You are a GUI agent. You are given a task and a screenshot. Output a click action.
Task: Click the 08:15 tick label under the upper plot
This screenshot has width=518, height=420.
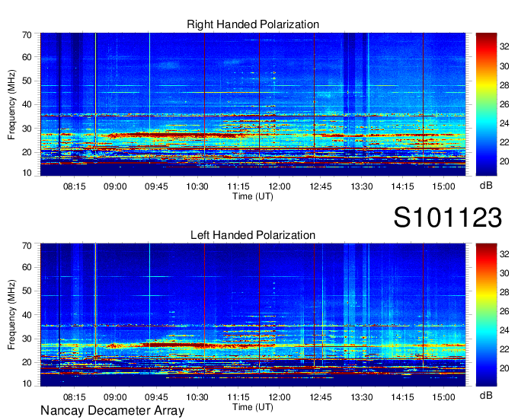pyautogui.click(x=75, y=186)
